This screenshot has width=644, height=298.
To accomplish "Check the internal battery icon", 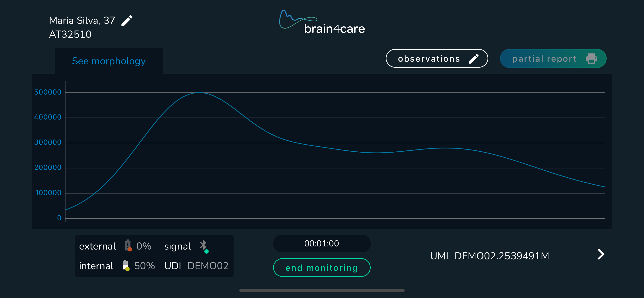I will click(x=126, y=265).
